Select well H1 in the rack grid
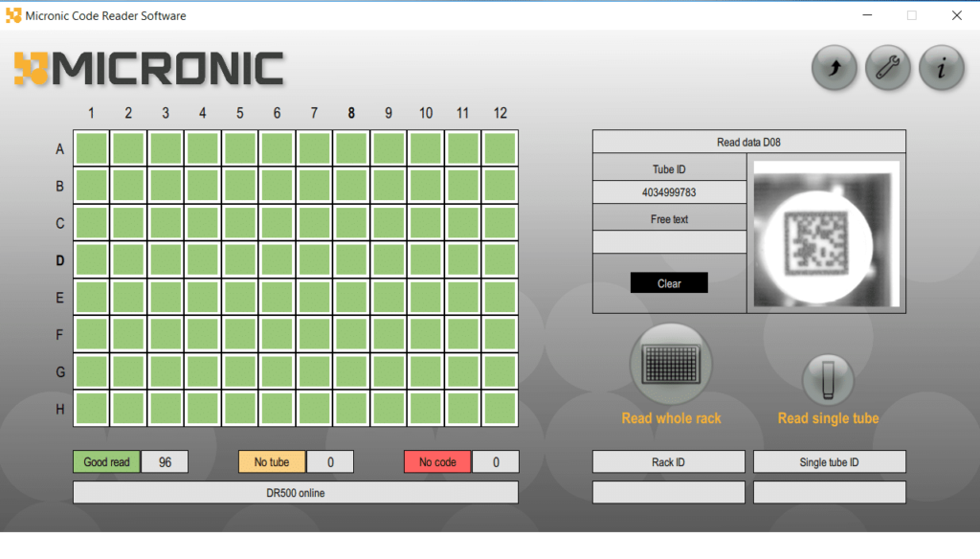The width and height of the screenshot is (980, 559). pos(91,409)
